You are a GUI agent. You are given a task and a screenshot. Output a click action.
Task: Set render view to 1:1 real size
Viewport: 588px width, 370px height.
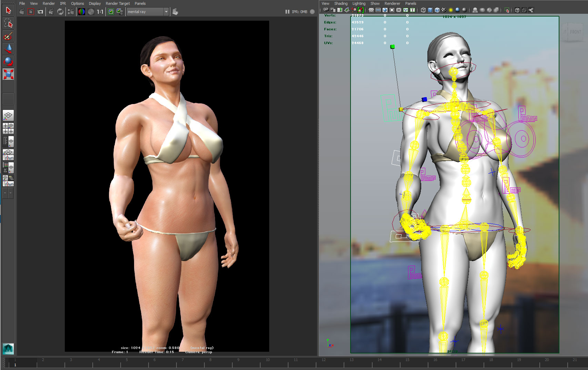100,12
